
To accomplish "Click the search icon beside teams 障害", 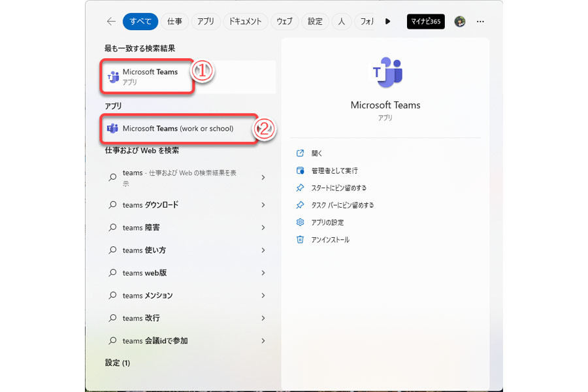I will (x=112, y=227).
